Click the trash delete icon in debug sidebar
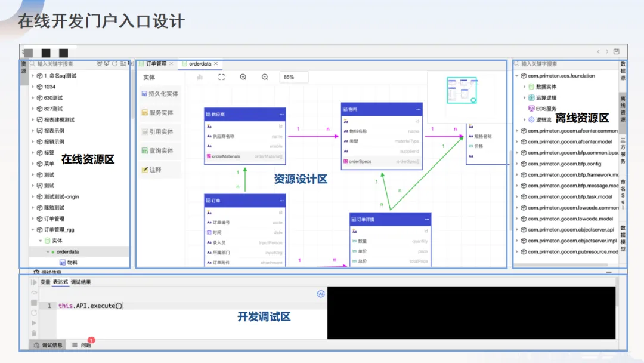644x363 pixels. (x=34, y=333)
